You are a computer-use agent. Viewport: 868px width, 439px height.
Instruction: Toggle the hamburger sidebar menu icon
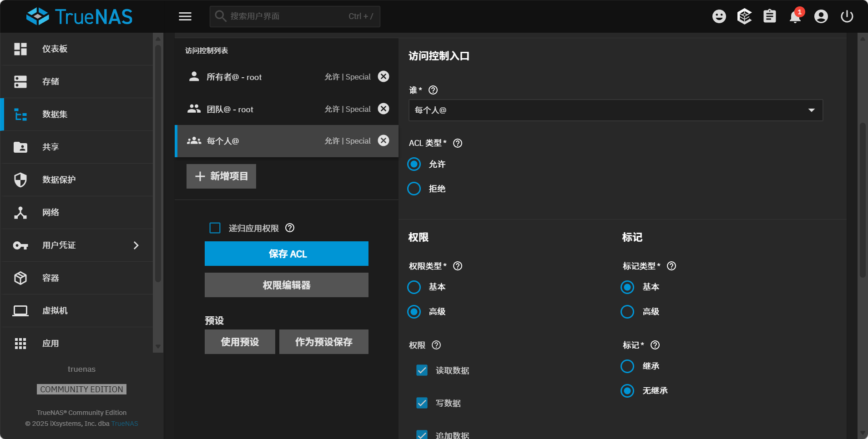(185, 17)
